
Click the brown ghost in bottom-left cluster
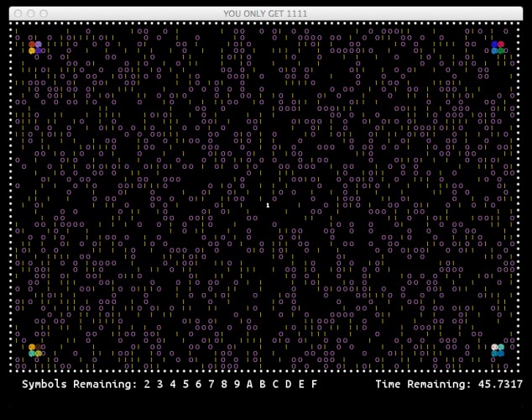(x=39, y=347)
